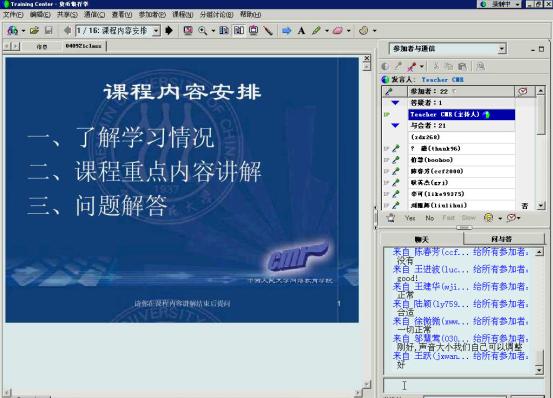Collapse the 与会者: 21 attendee group
This screenshot has width=553, height=398.
pos(395,125)
